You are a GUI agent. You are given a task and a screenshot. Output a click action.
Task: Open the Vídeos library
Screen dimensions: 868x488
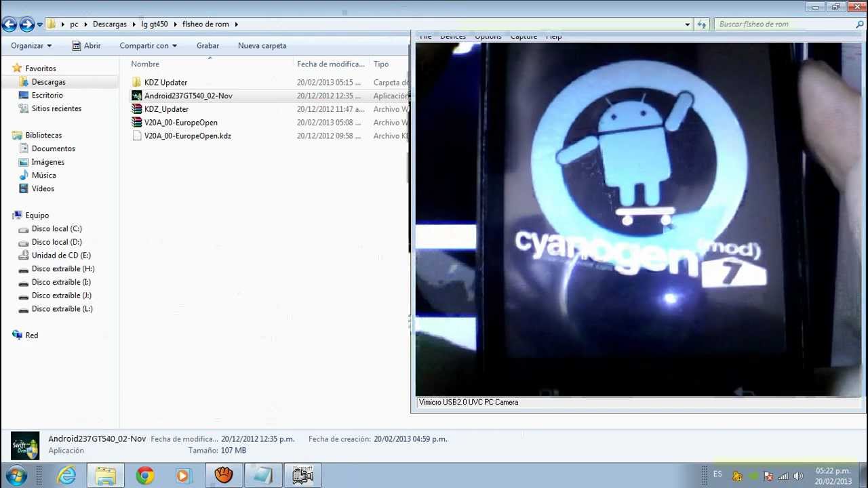pos(43,188)
